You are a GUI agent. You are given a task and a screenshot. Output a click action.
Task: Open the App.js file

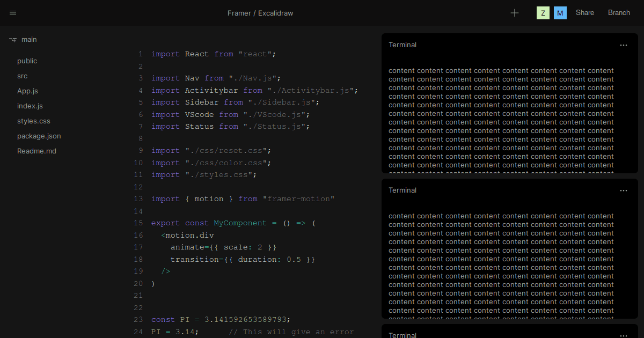[x=28, y=91]
